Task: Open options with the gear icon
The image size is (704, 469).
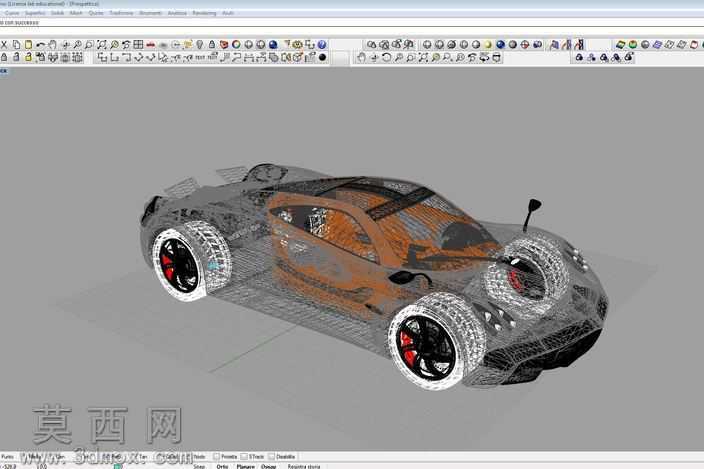Action: tap(297, 44)
